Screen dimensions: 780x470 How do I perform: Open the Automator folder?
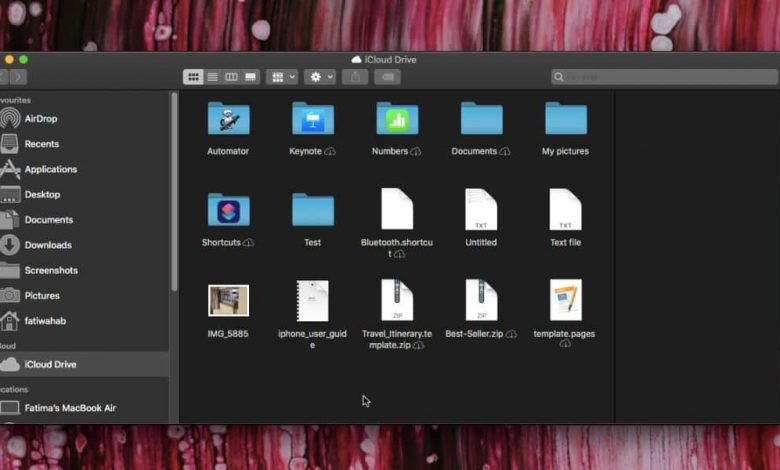coord(228,118)
